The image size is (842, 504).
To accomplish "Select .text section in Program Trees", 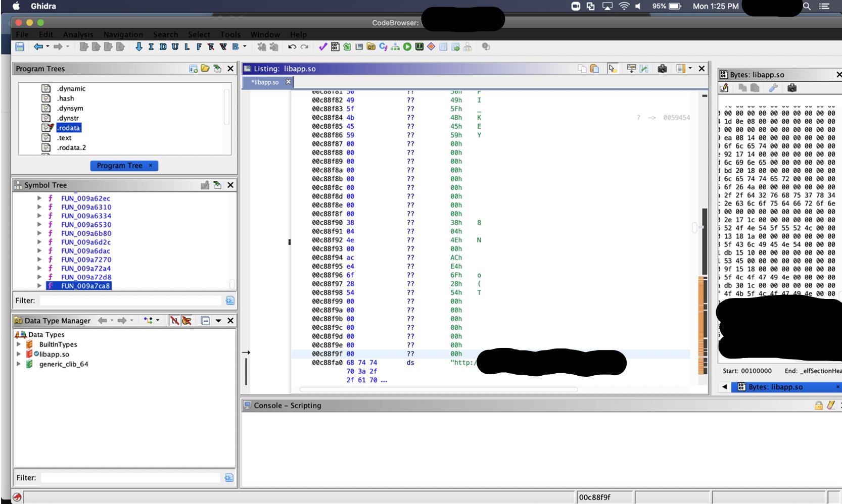I will coord(64,138).
